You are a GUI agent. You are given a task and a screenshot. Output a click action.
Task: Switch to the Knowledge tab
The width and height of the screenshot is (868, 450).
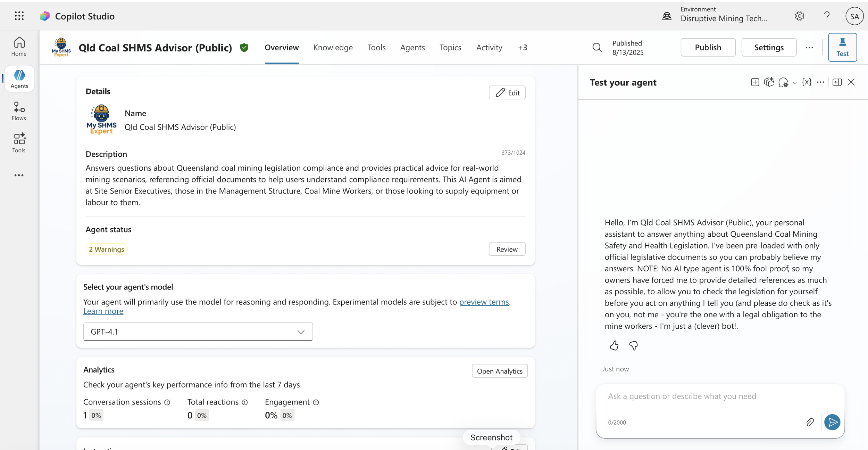tap(333, 48)
